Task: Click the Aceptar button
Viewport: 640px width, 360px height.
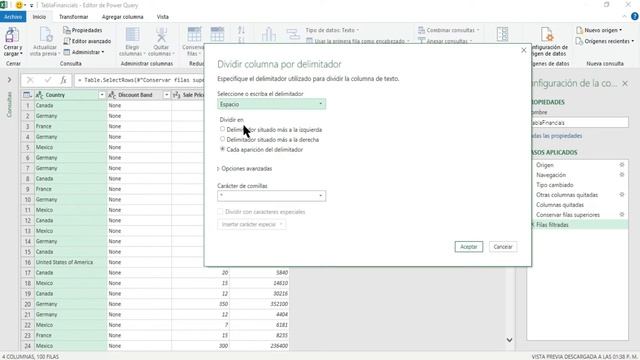Action: point(469,247)
